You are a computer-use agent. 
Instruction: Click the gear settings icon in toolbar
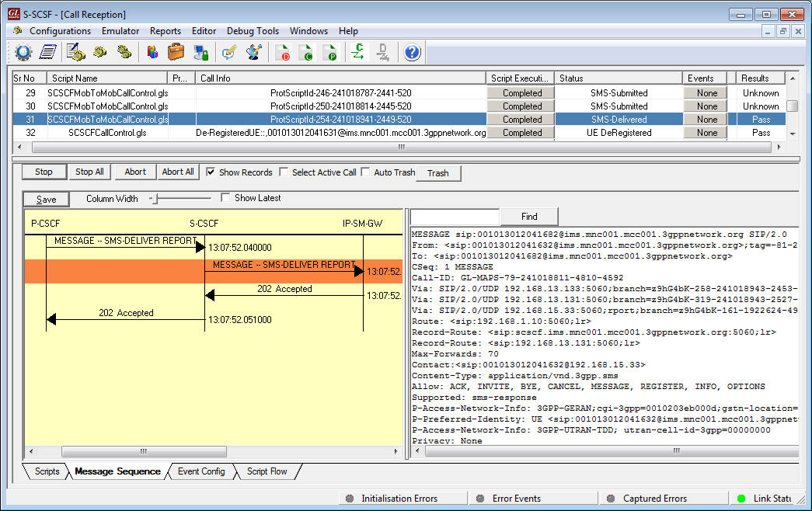pyautogui.click(x=23, y=53)
